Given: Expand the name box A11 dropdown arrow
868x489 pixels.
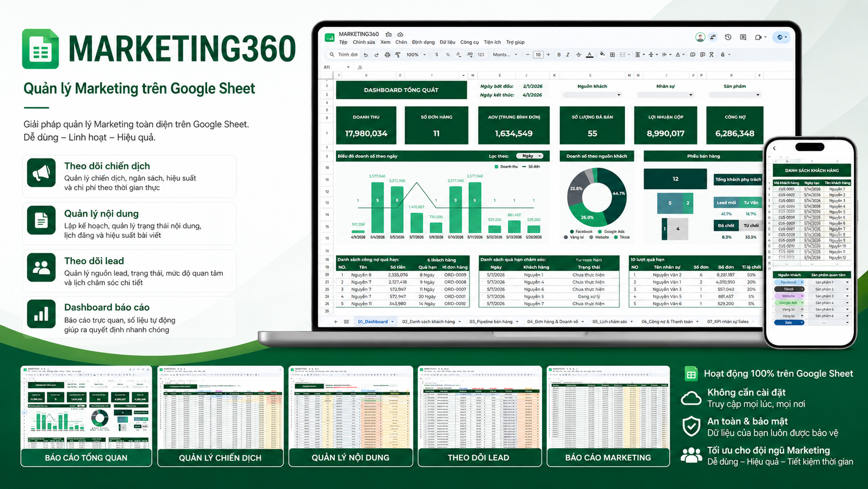Looking at the screenshot, I should tap(348, 67).
